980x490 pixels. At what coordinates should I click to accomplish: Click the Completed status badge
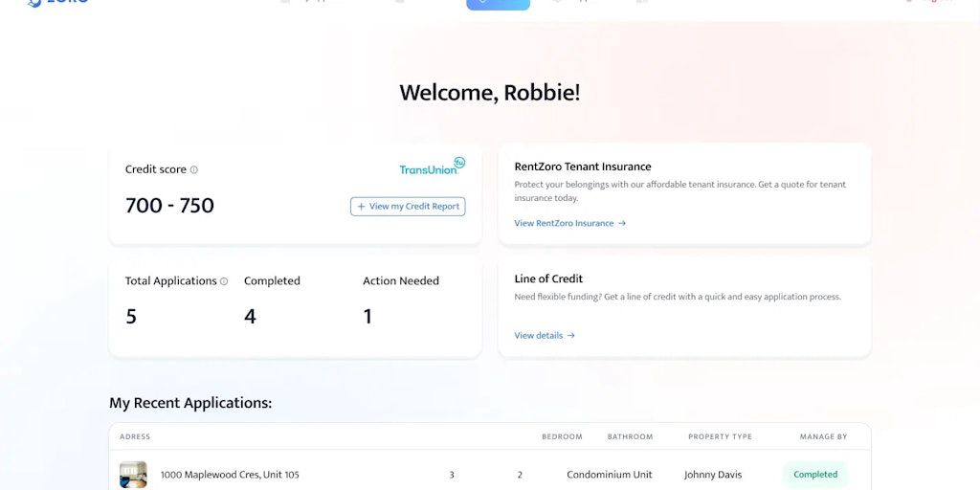[x=815, y=475]
